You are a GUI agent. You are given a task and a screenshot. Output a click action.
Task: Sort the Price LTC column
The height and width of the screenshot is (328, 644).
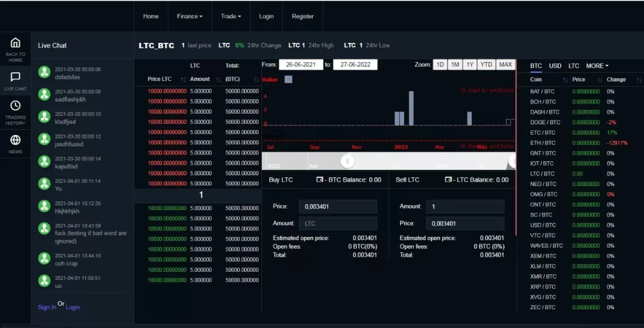(x=183, y=79)
